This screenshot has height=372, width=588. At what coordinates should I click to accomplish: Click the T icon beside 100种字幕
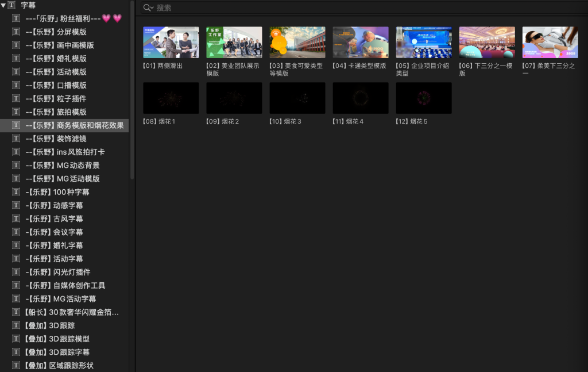coord(16,191)
